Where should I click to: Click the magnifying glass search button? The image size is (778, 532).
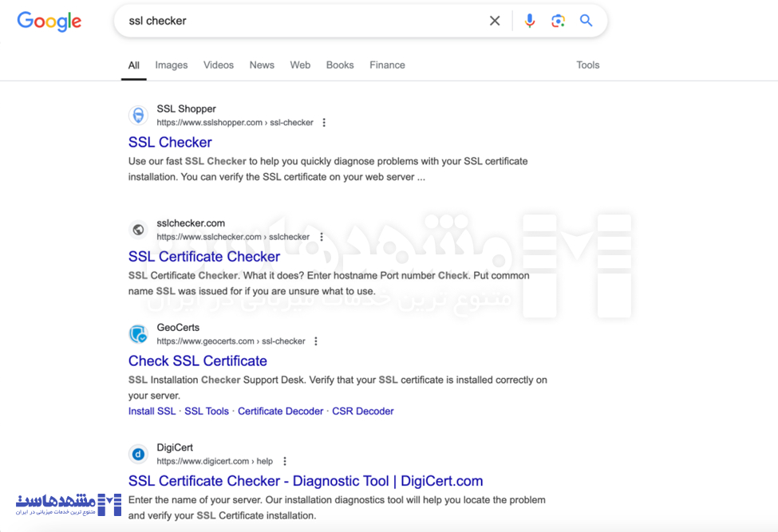(x=586, y=21)
